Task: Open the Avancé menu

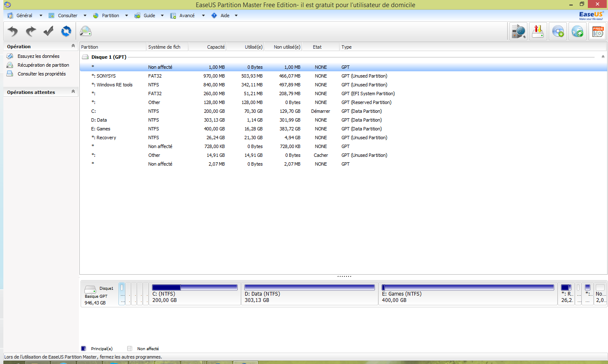Action: [187, 16]
